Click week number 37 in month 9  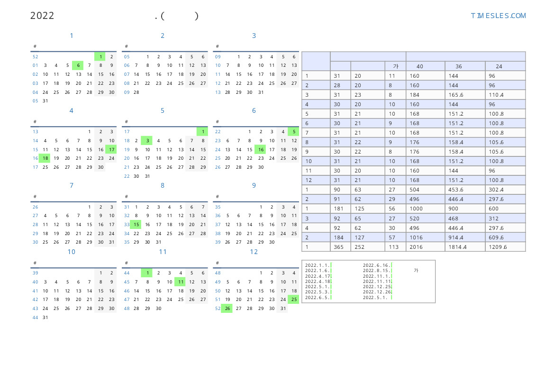[218, 225]
